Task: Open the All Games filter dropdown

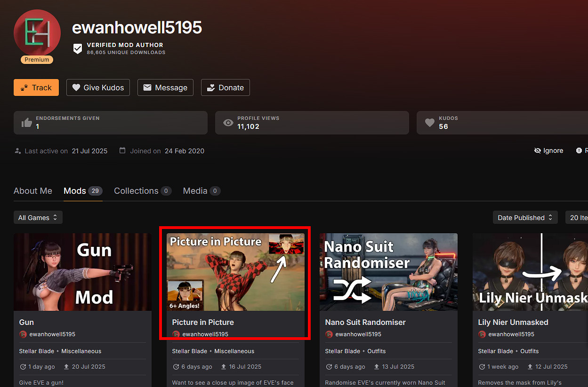Action: click(38, 218)
